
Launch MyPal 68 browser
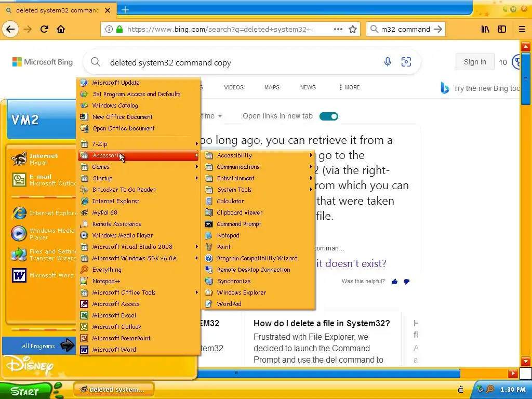(x=104, y=212)
